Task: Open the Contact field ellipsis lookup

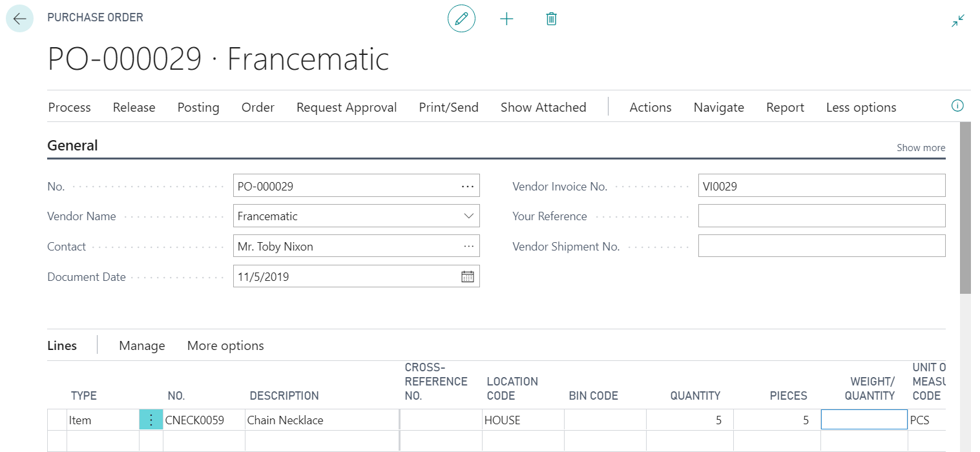Action: 468,246
